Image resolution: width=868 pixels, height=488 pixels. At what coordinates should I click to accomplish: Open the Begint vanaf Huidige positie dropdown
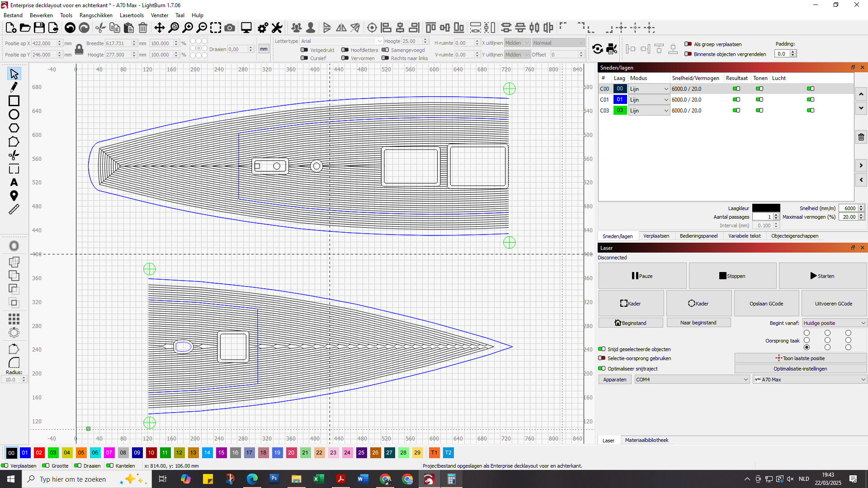pyautogui.click(x=834, y=323)
